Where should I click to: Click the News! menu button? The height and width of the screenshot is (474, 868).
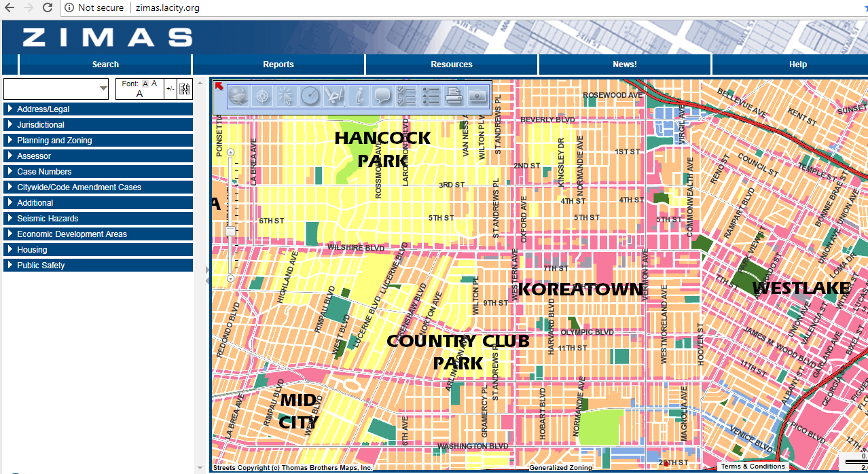click(x=625, y=65)
